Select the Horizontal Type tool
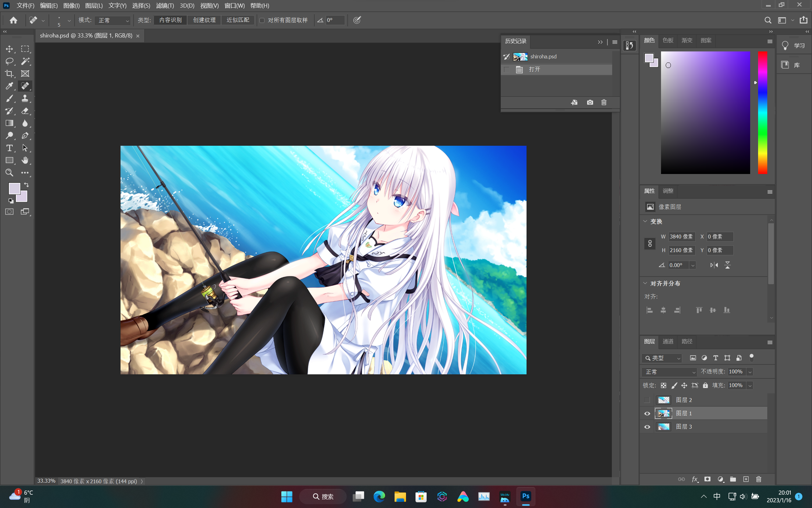The image size is (812, 508). pyautogui.click(x=10, y=148)
